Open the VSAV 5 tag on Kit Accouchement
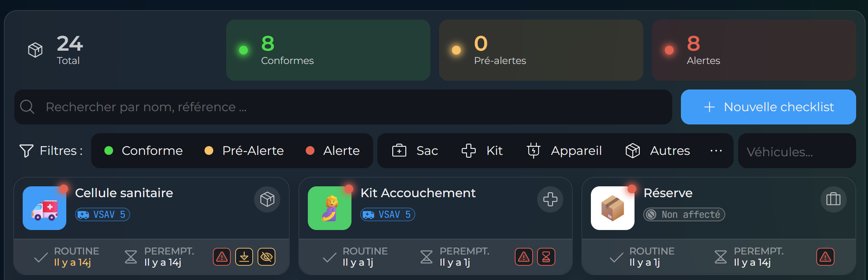 (x=387, y=214)
